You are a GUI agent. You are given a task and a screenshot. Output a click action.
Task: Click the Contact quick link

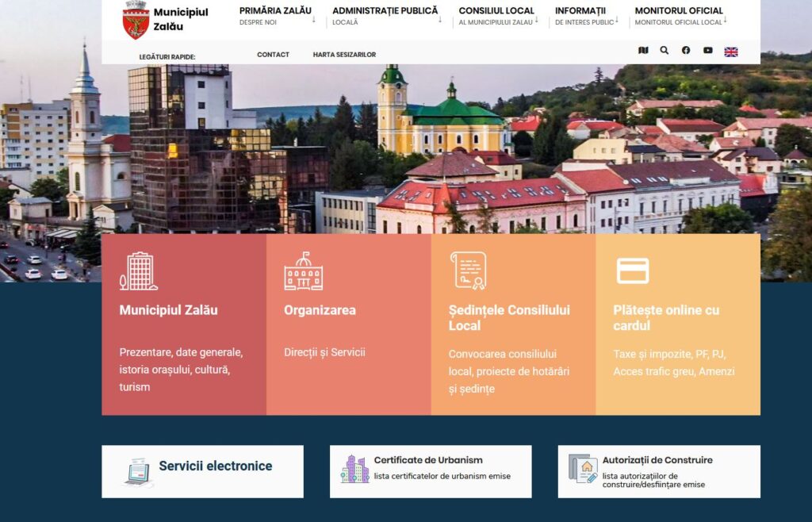click(273, 55)
